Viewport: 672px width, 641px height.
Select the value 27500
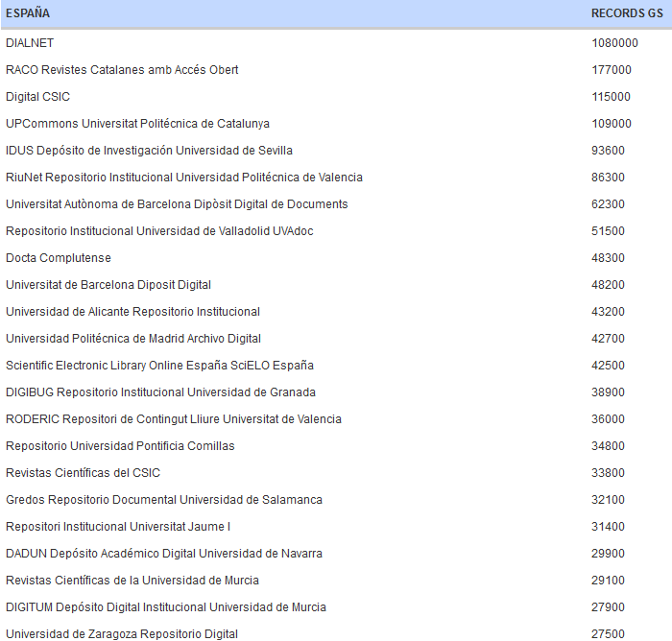click(x=608, y=634)
